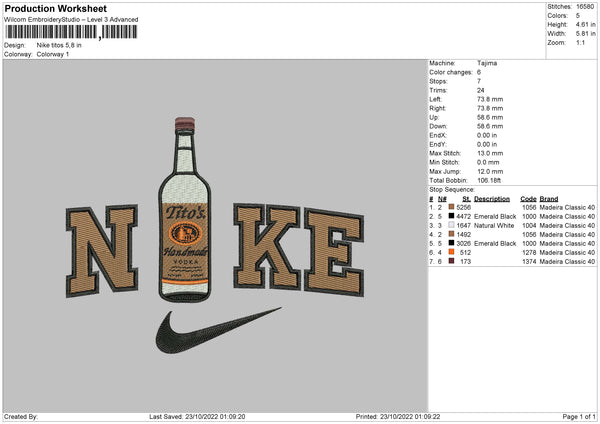Click the Left value '73.8 mm'
The width and height of the screenshot is (600, 424).
[490, 99]
